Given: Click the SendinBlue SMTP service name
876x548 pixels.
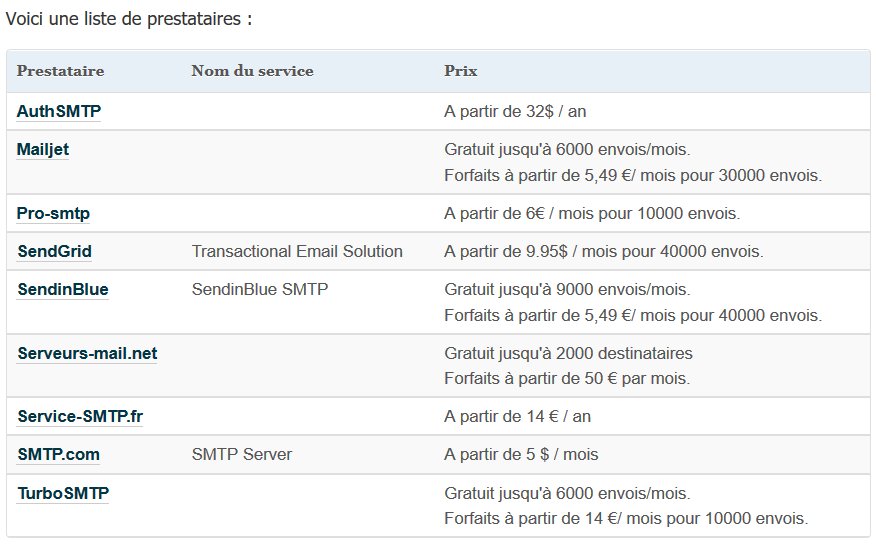Looking at the screenshot, I should pyautogui.click(x=259, y=289).
